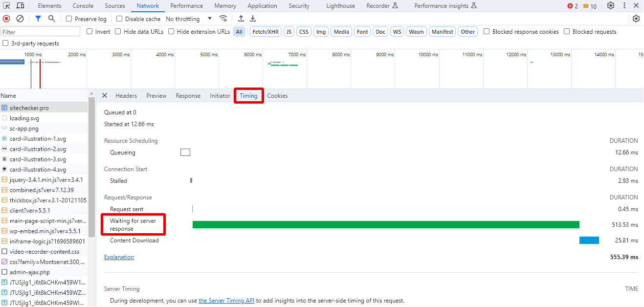Open the network search magnifier

52,19
